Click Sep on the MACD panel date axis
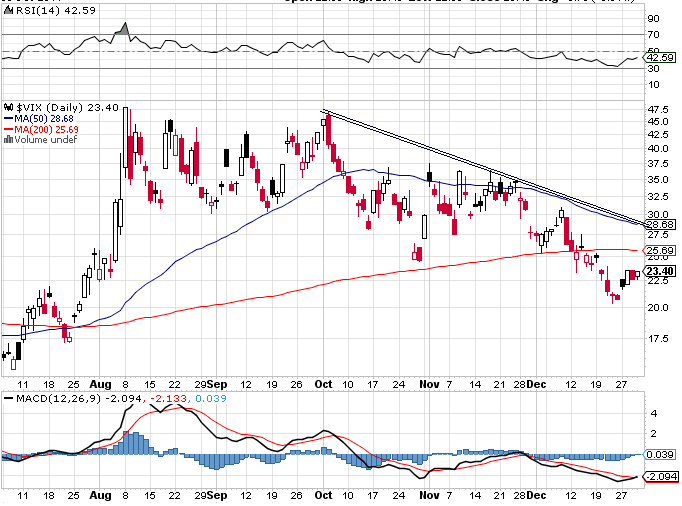 click(217, 496)
